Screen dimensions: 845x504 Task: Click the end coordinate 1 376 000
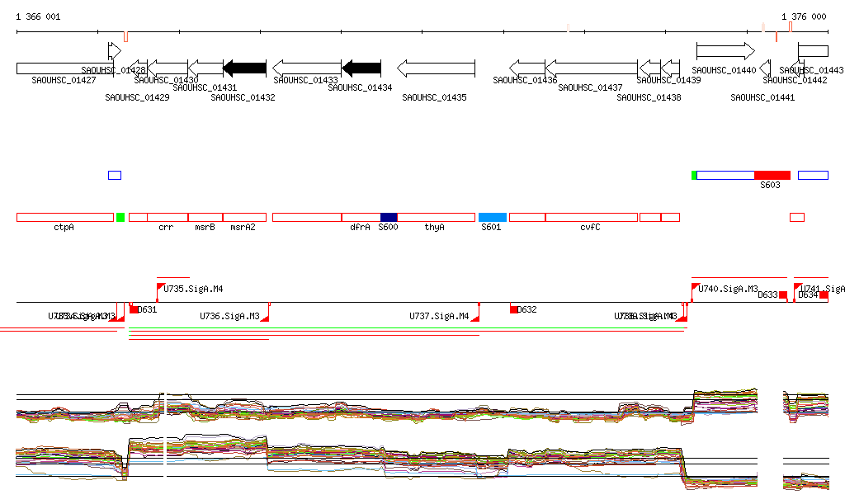click(804, 16)
